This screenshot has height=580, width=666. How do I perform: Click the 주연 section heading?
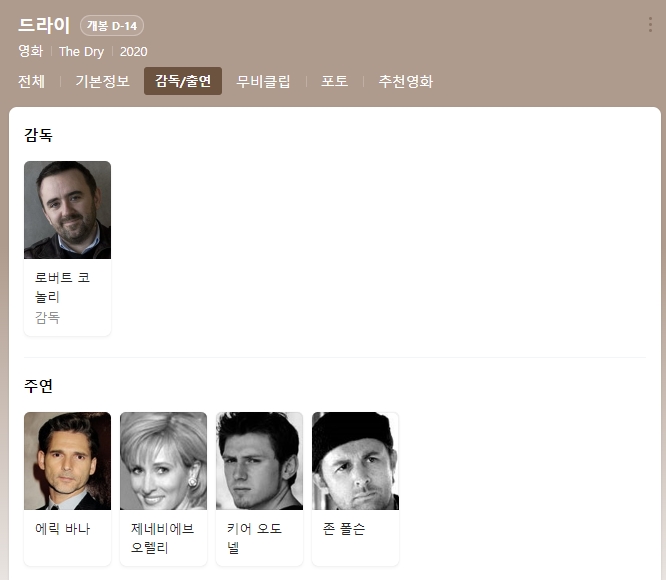coord(38,386)
